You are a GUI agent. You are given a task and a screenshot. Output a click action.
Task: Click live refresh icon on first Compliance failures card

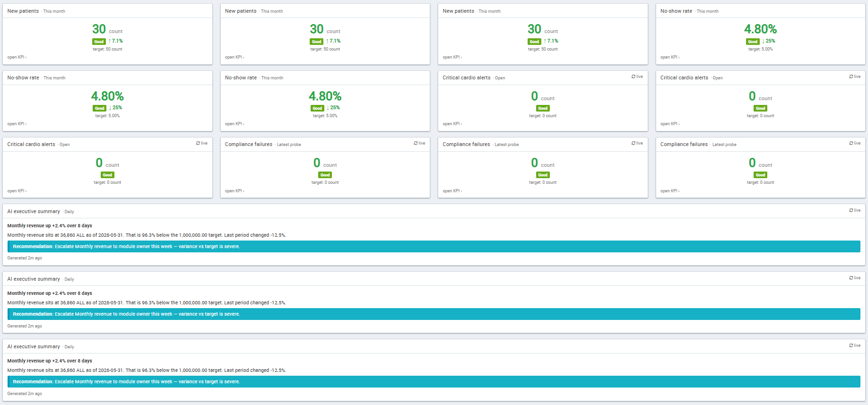pos(419,143)
